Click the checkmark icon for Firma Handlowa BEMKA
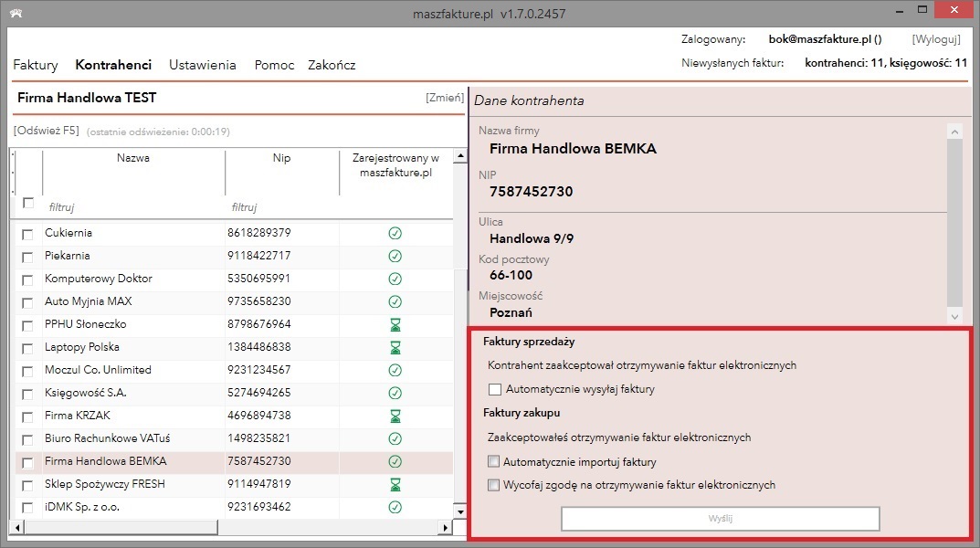Image resolution: width=980 pixels, height=548 pixels. tap(395, 462)
